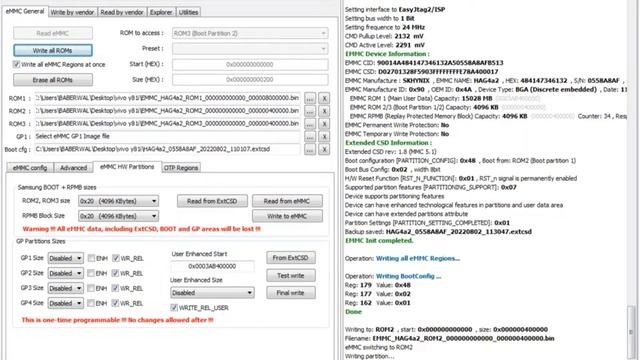Open the GP1 Size dropdown
The width and height of the screenshot is (640, 360).
(x=66, y=258)
